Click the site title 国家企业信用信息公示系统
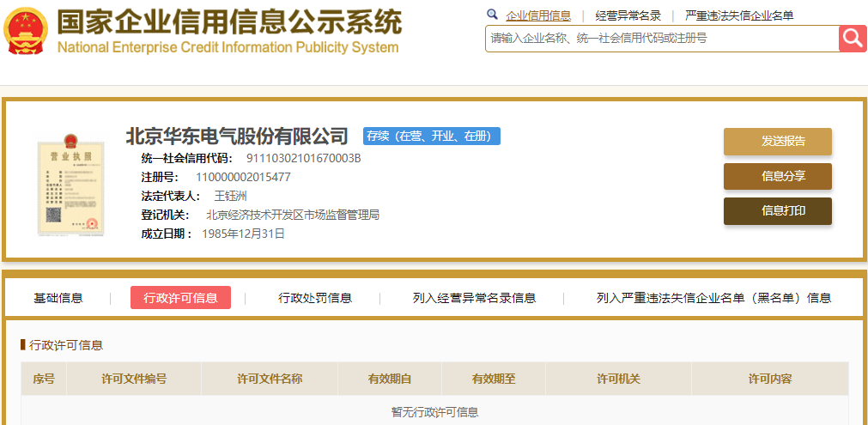Viewport: 868px width, 425px height. pos(230,22)
